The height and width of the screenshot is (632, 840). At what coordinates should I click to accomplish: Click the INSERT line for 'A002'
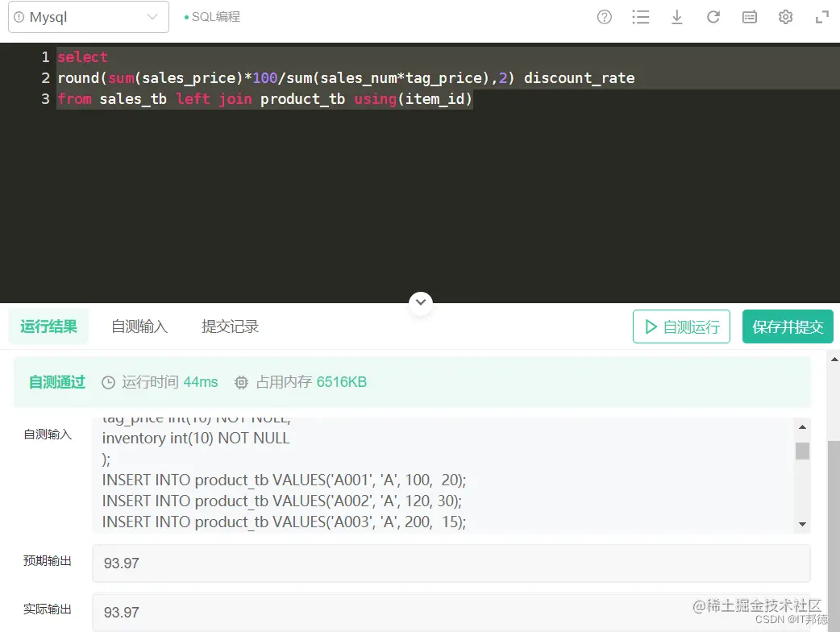click(282, 501)
